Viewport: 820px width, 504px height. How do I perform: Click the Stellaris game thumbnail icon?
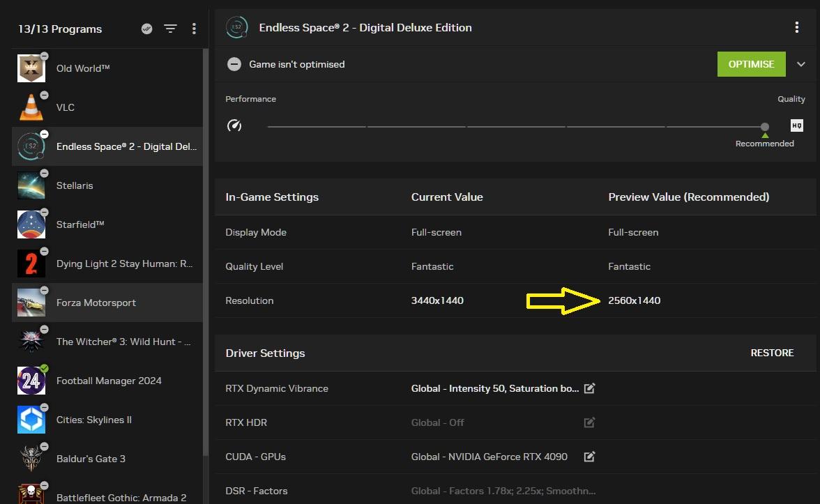coord(31,185)
